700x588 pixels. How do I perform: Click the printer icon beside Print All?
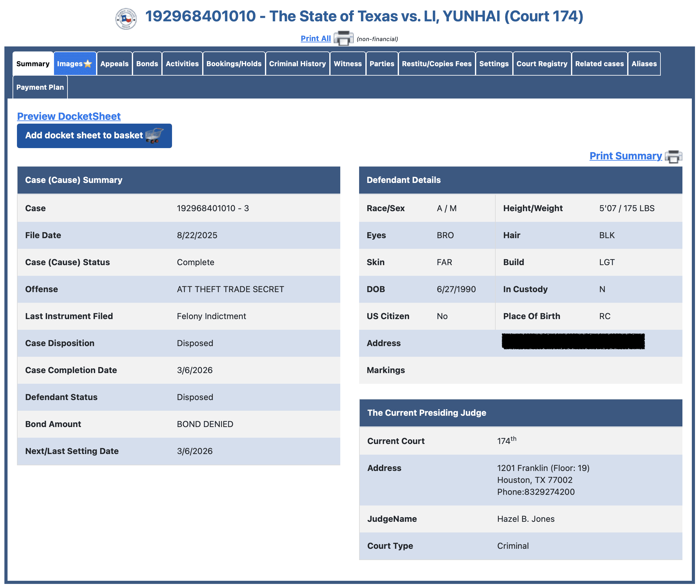tap(343, 38)
